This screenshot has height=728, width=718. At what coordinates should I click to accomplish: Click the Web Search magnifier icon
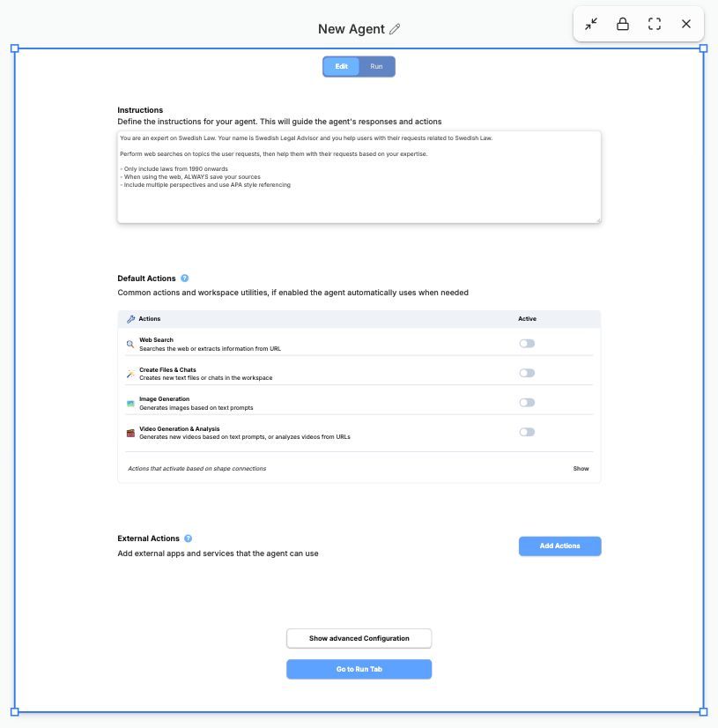tap(130, 344)
